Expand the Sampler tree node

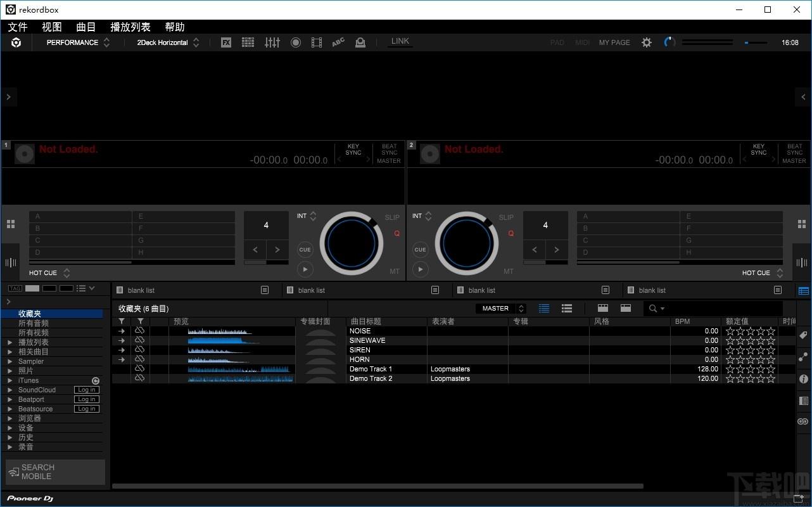(10, 362)
